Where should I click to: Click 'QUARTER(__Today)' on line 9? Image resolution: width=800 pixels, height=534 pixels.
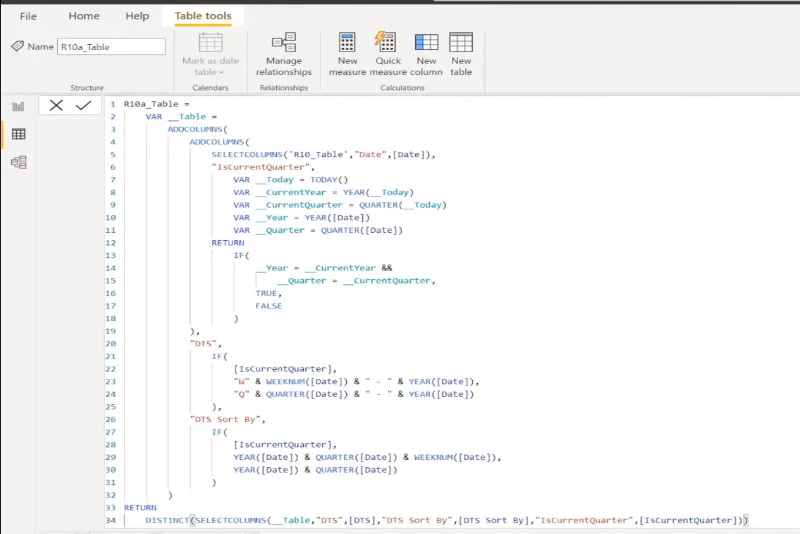403,205
